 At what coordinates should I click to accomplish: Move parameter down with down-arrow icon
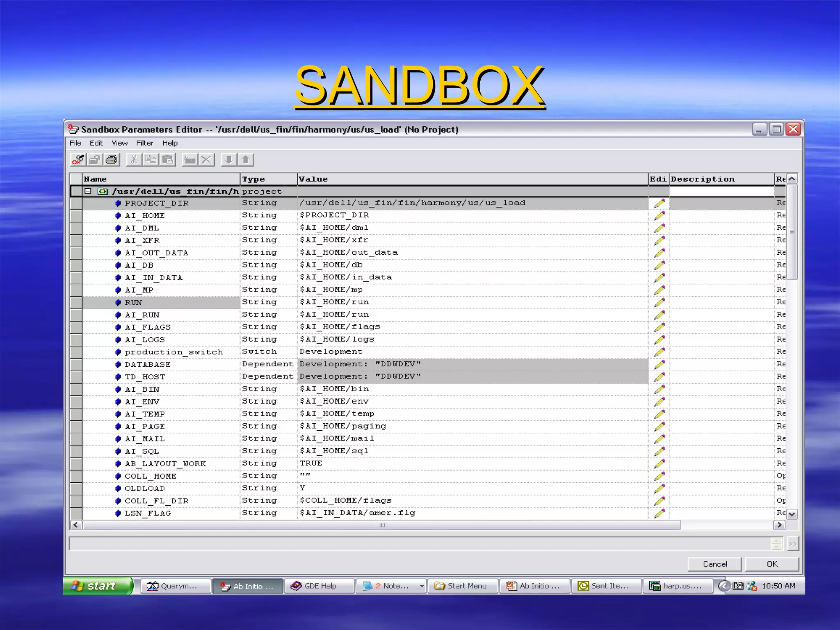229,160
